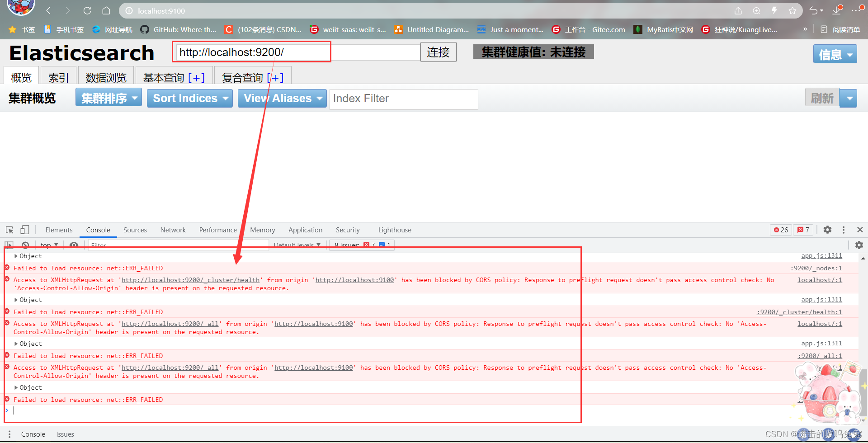Viewport: 868px width, 443px height.
Task: Open the 工作台 - Gitee.com bookmark
Action: 589,29
